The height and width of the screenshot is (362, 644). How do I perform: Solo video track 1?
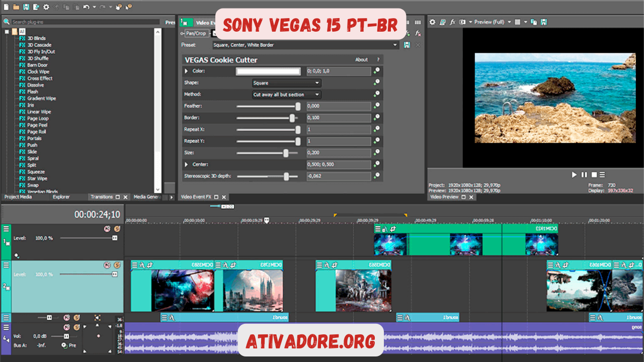click(117, 229)
